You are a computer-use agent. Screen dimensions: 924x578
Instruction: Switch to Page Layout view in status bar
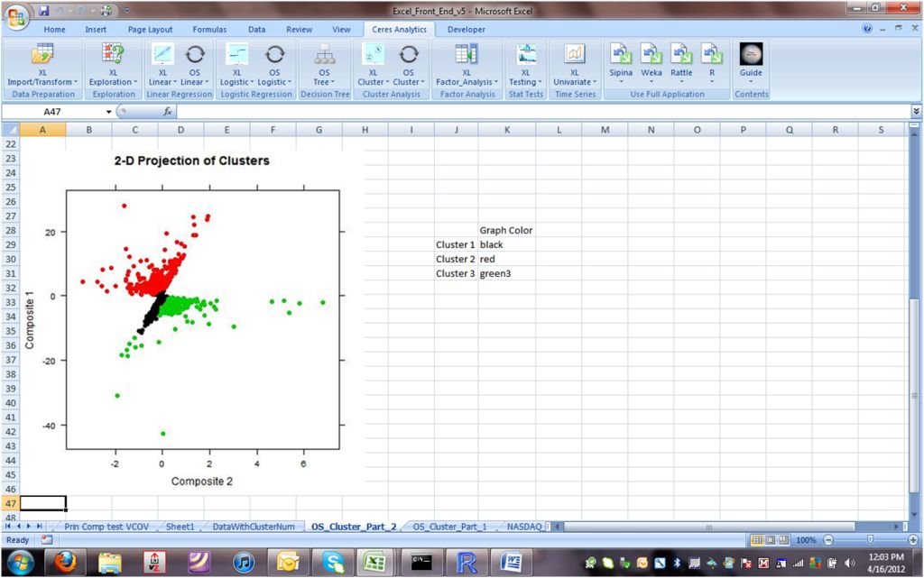pyautogui.click(x=771, y=540)
